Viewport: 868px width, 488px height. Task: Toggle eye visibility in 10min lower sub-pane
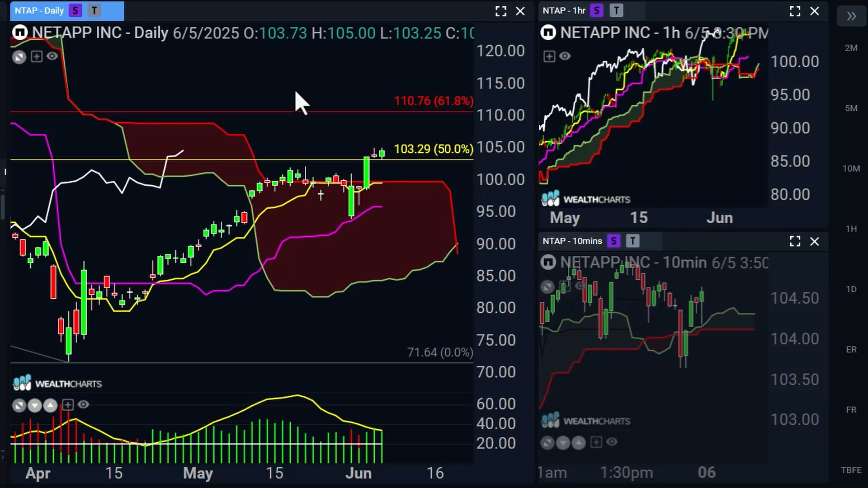(x=612, y=441)
